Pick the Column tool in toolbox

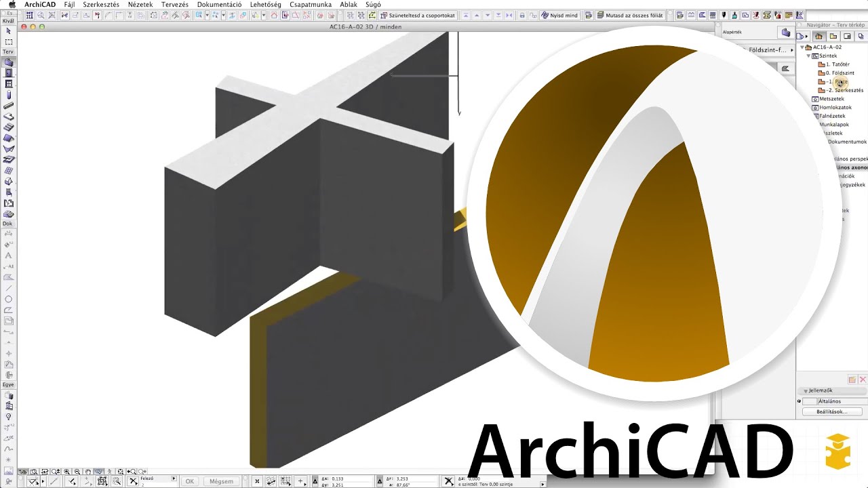pyautogui.click(x=9, y=95)
